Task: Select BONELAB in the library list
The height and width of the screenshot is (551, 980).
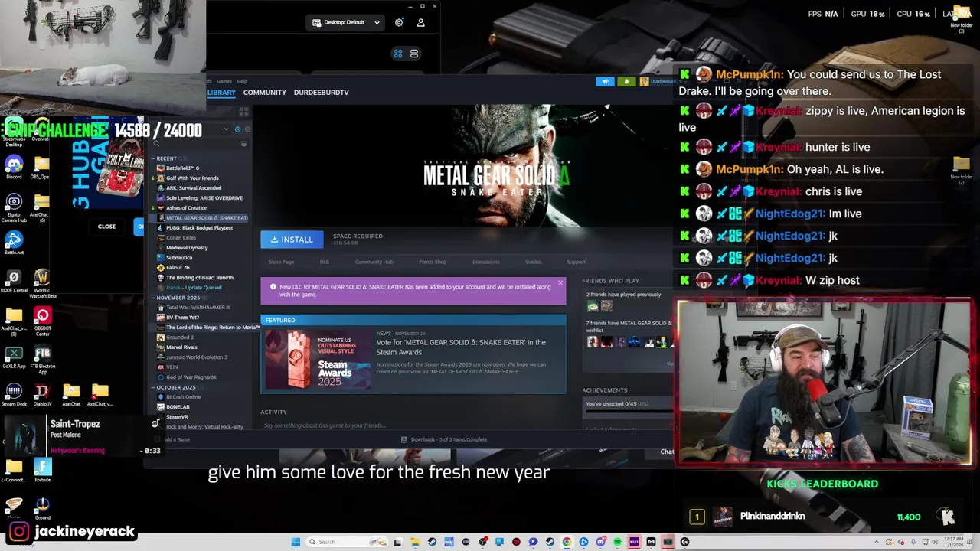Action: click(x=178, y=407)
